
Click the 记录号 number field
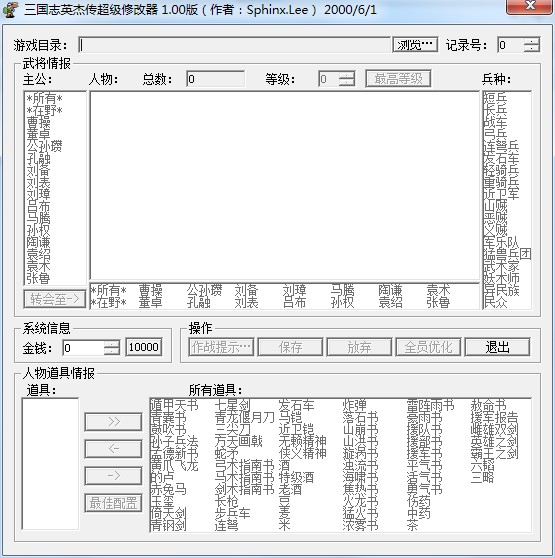[511, 45]
